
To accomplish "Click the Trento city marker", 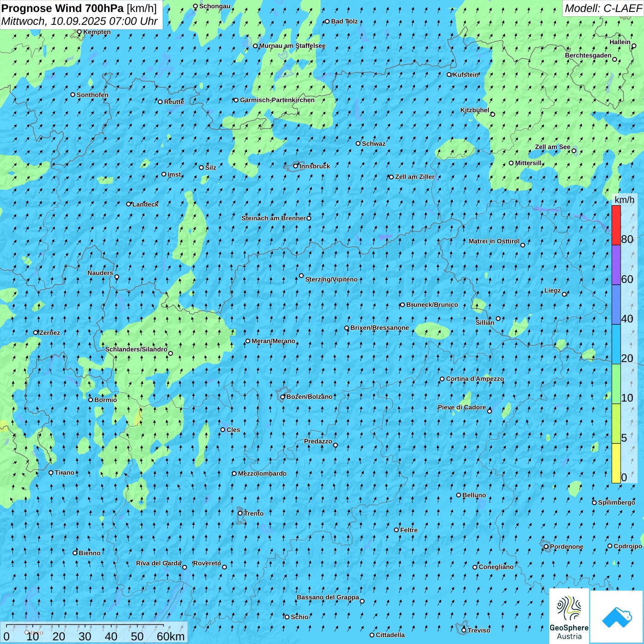I will tap(240, 513).
